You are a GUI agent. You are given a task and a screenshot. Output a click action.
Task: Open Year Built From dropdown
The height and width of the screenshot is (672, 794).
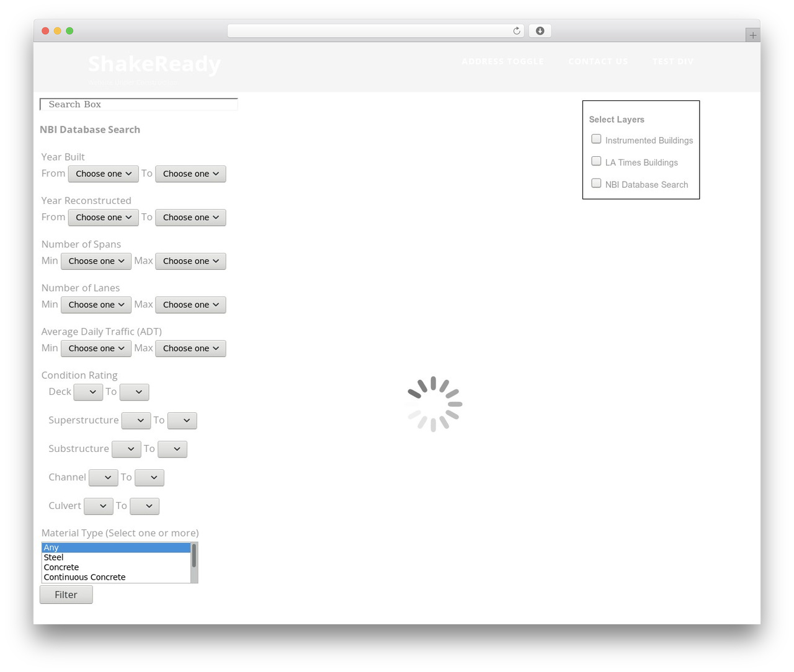coord(104,174)
